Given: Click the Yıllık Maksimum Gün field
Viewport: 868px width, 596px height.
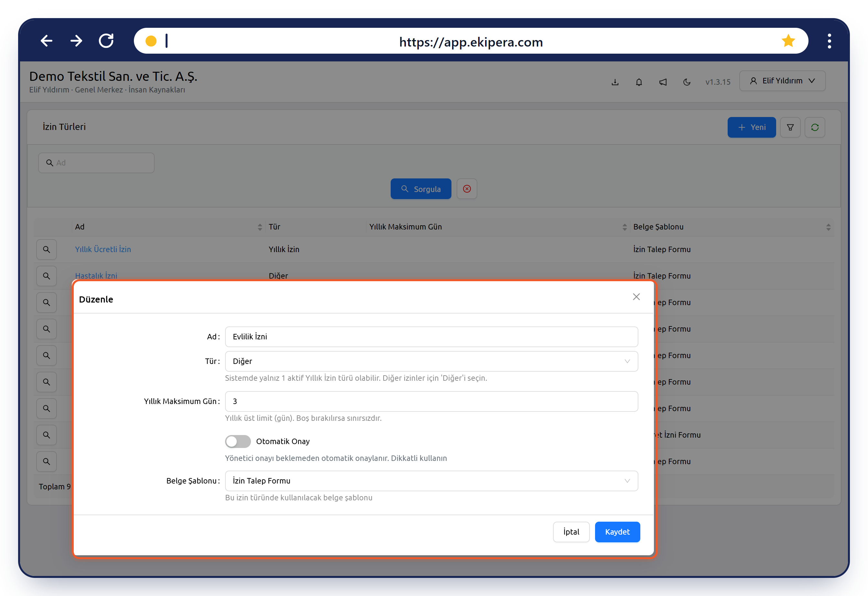Looking at the screenshot, I should pos(431,401).
